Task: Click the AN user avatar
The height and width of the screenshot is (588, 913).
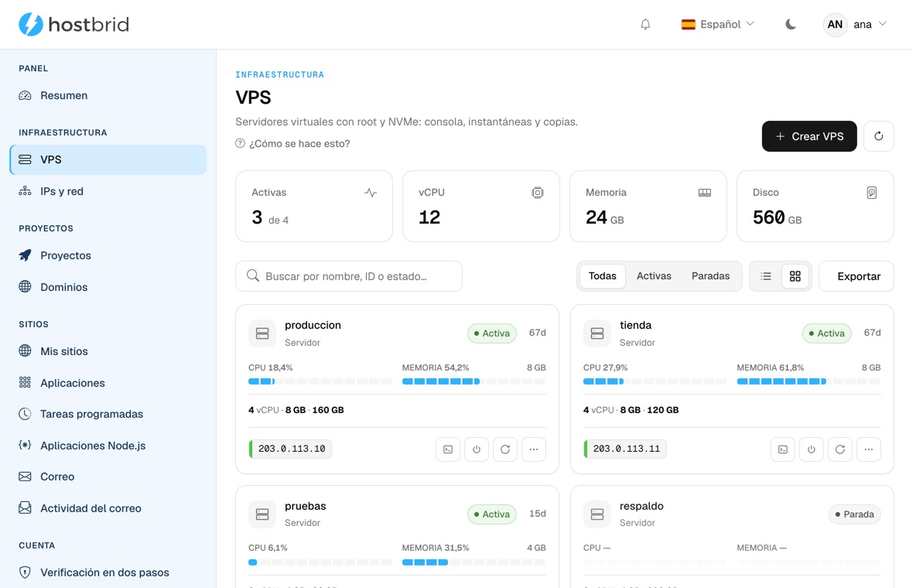Action: point(835,25)
